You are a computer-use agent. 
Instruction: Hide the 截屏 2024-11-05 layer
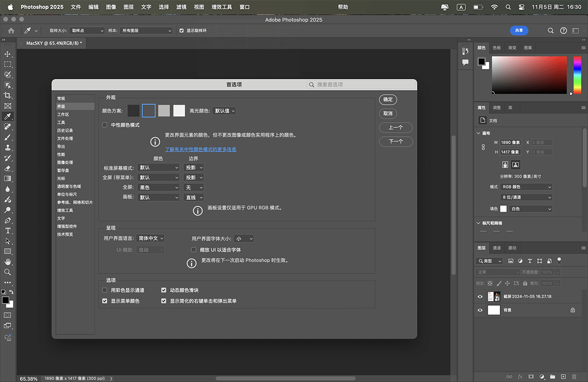point(480,296)
